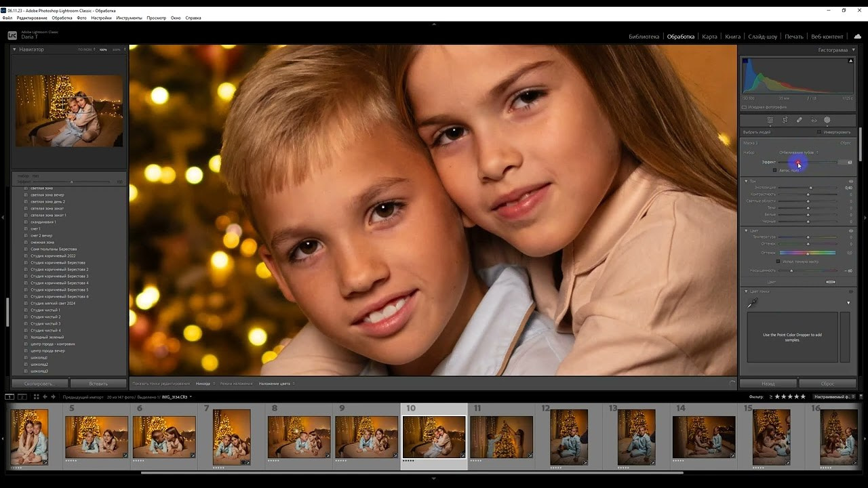Screen dimensions: 868x488
Task: Select the Healing (spot removal) tool icon
Action: click(x=799, y=120)
